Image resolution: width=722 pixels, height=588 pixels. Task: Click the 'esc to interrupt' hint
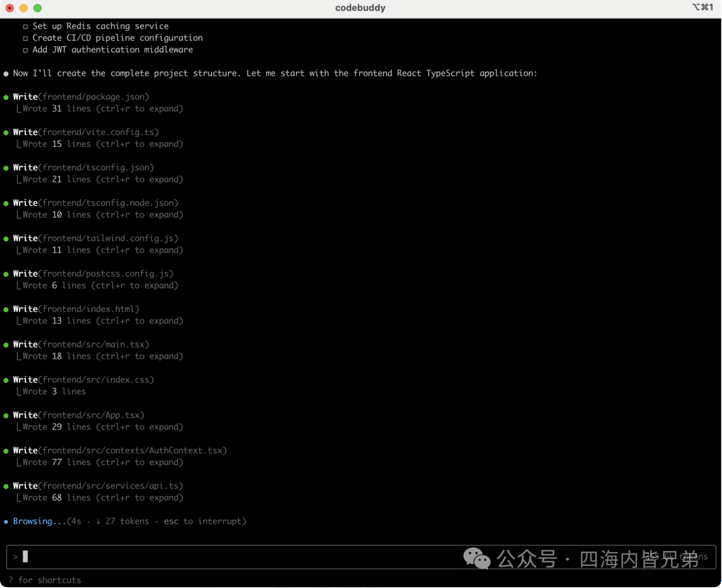pyautogui.click(x=203, y=522)
